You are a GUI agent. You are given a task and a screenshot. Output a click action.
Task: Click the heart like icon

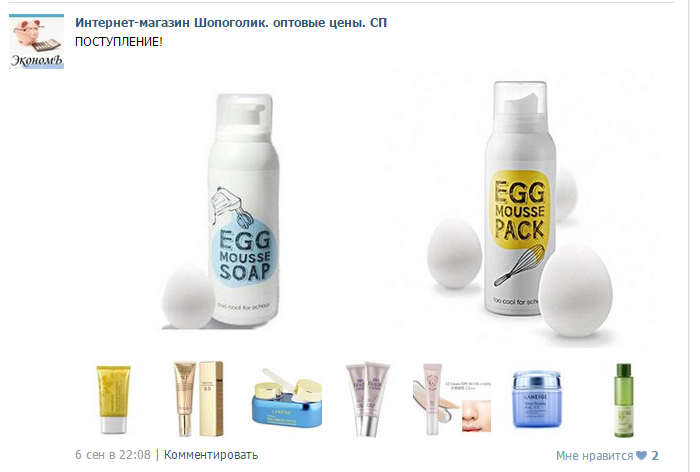point(641,455)
